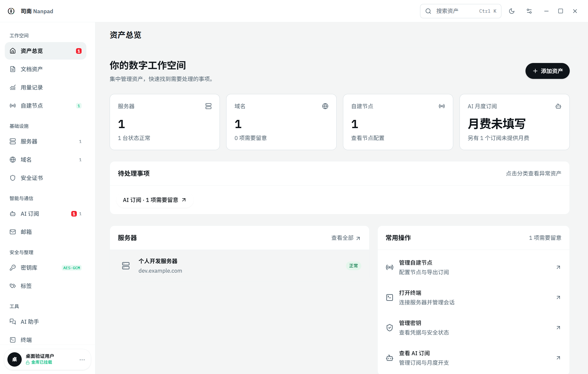Viewport: 588px width, 374px height.
Task: Click the server icon on 服务器 card
Action: tap(208, 106)
